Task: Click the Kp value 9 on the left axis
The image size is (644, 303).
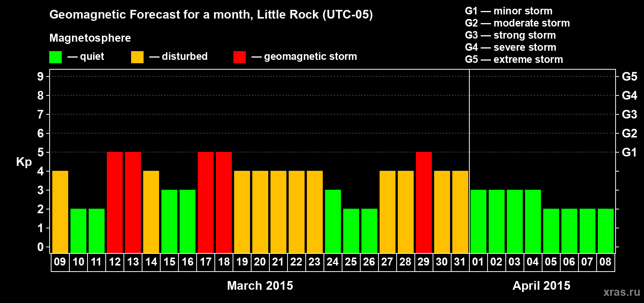Action: click(41, 77)
